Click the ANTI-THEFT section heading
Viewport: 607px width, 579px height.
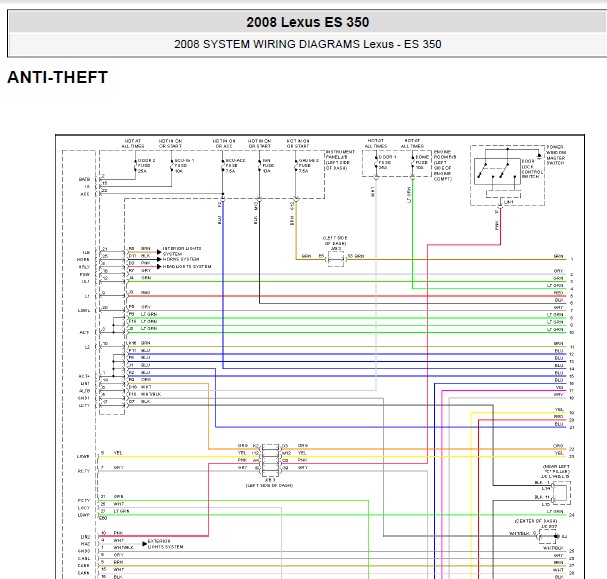click(57, 77)
